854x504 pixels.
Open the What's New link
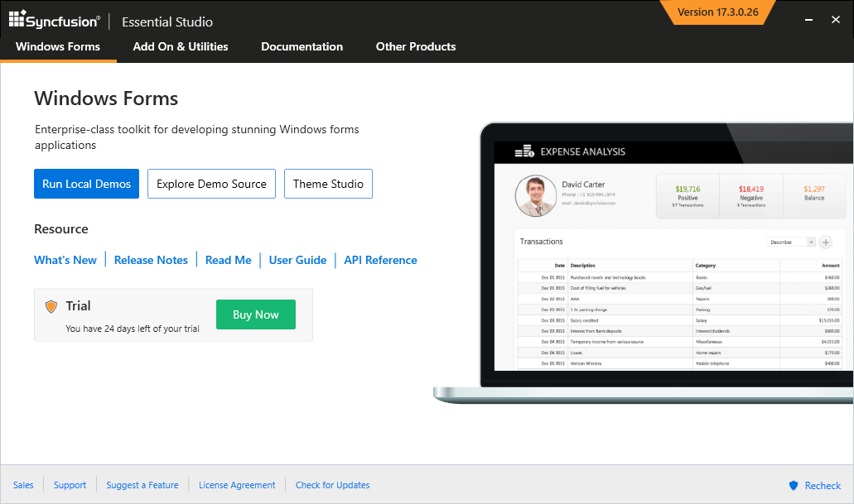click(x=65, y=260)
